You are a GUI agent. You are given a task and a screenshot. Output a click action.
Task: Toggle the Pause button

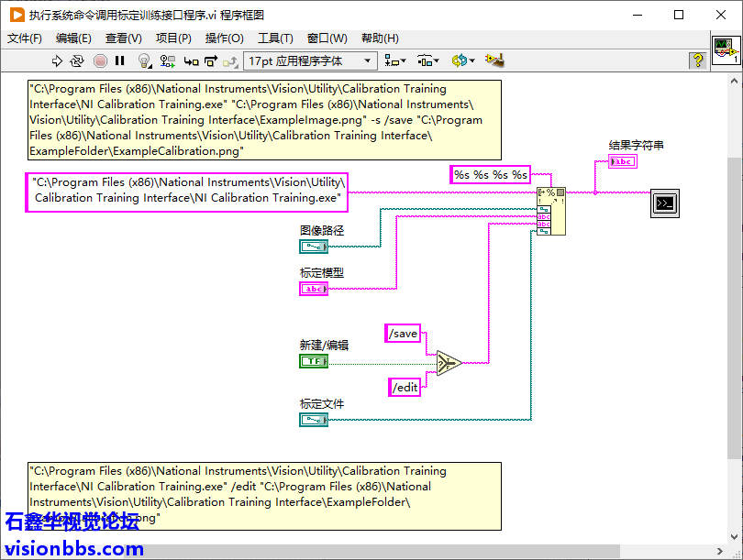click(120, 60)
